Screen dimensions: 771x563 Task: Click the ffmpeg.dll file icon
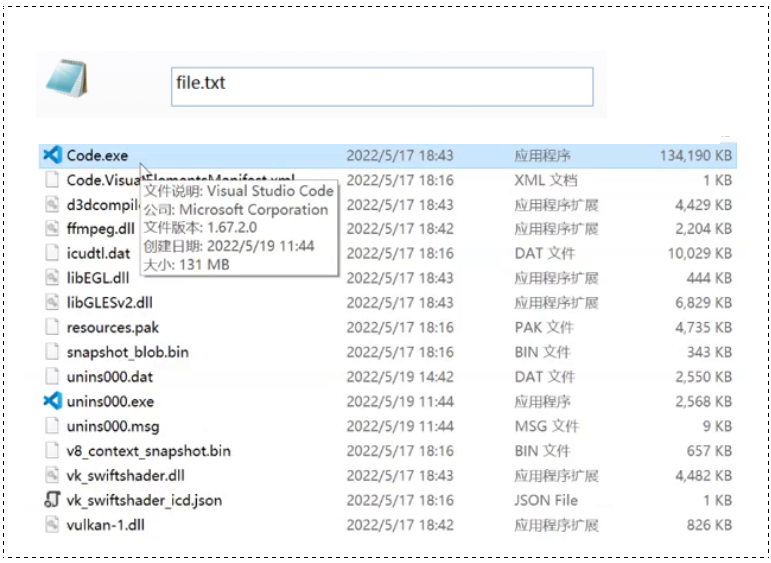52,229
